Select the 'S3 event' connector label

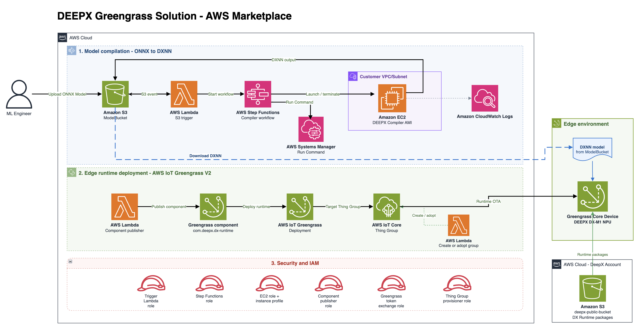[x=149, y=94]
